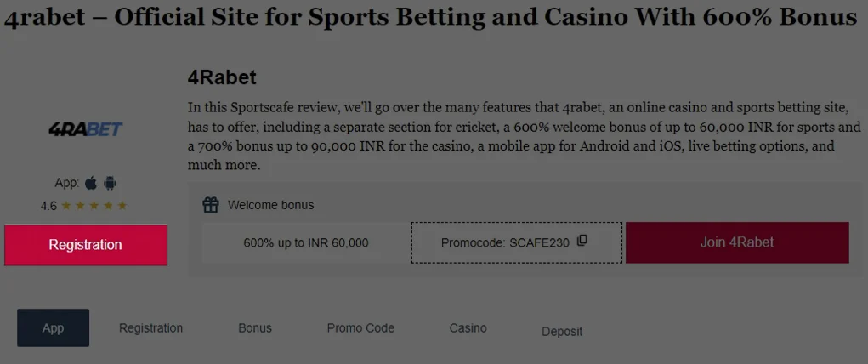This screenshot has height=364, width=868.
Task: Open the Casino tab
Action: coord(468,328)
